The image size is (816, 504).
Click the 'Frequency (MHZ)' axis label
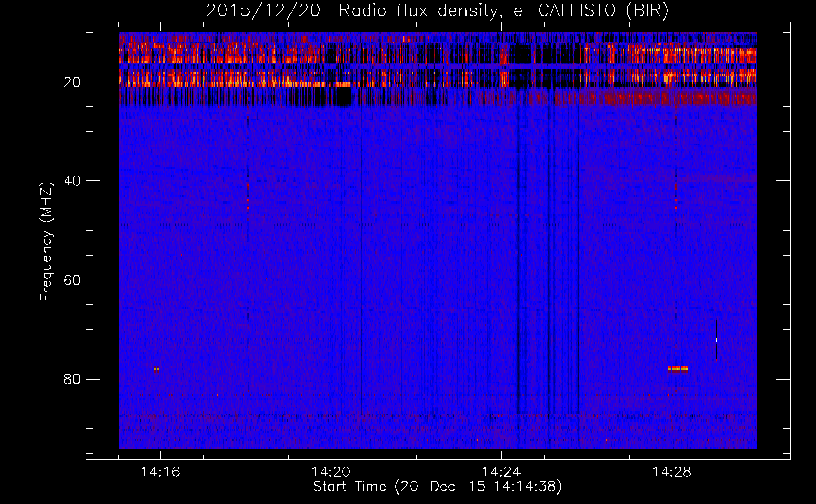[x=46, y=242]
